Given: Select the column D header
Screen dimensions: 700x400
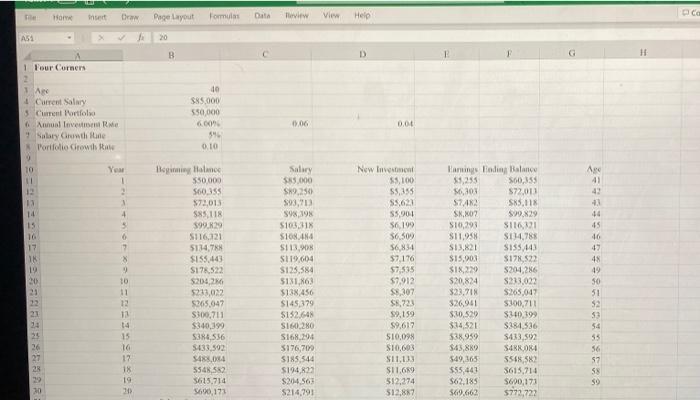Looking at the screenshot, I should (362, 54).
